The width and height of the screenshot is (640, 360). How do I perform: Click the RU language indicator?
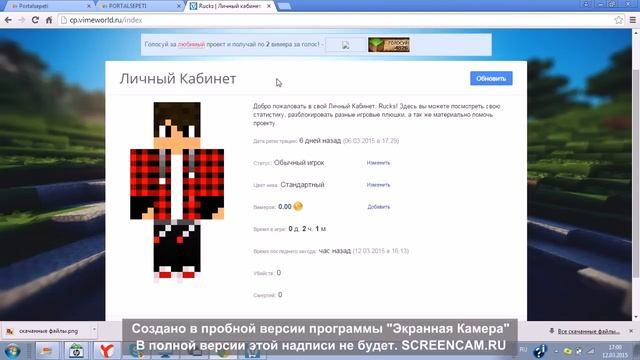(523, 350)
